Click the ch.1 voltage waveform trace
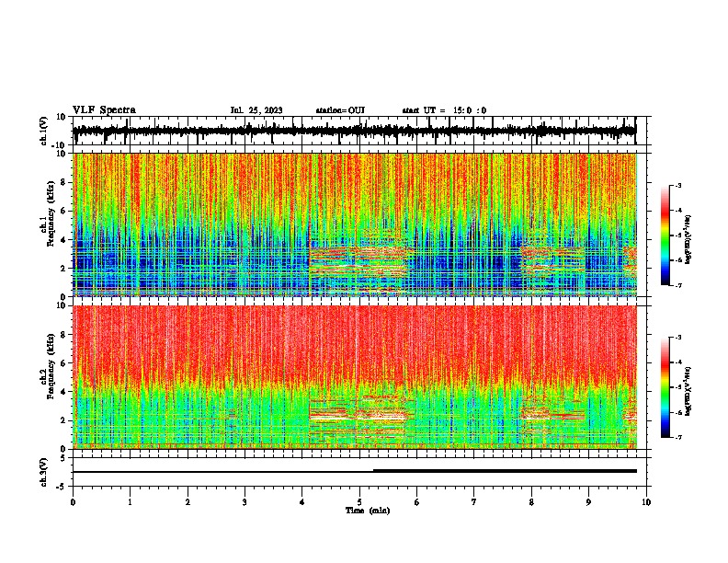 click(354, 131)
